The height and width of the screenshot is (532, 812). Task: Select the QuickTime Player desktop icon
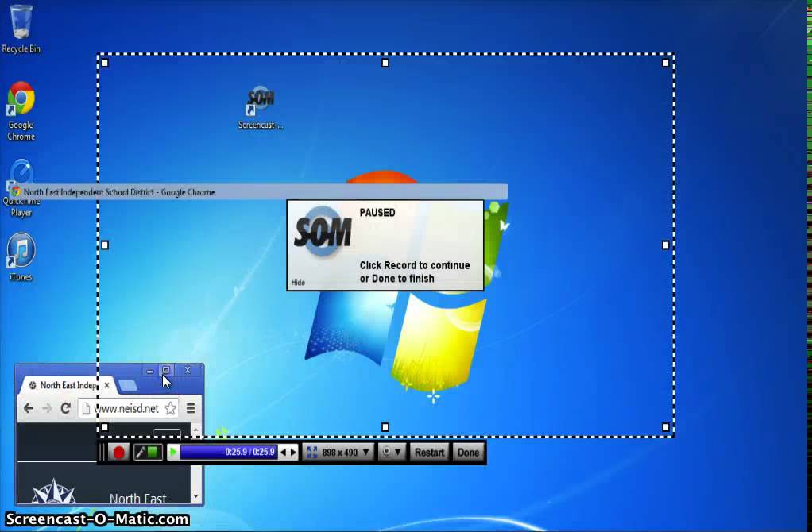click(x=21, y=189)
